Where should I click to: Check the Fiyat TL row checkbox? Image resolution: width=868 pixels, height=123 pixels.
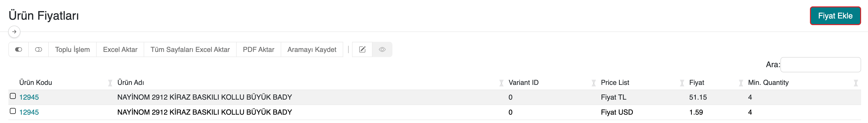(x=13, y=96)
